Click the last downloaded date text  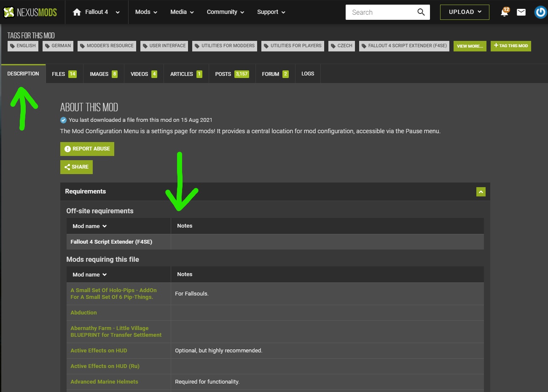[141, 120]
